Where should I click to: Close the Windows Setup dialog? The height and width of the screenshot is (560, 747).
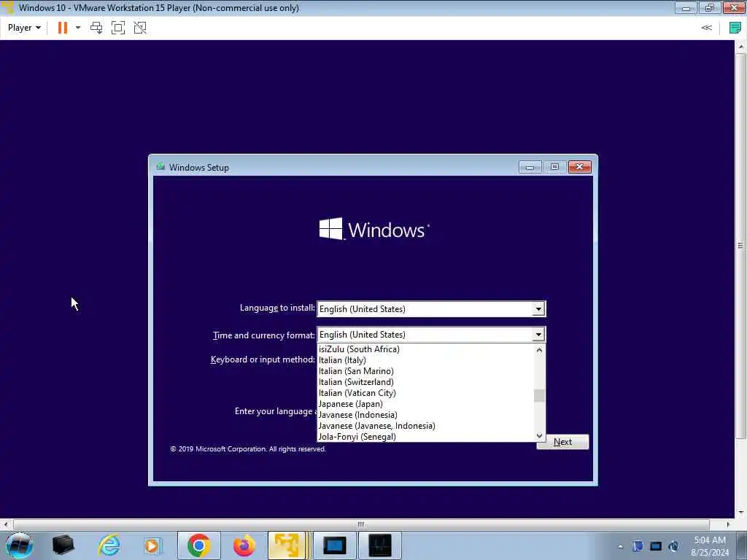tap(579, 167)
